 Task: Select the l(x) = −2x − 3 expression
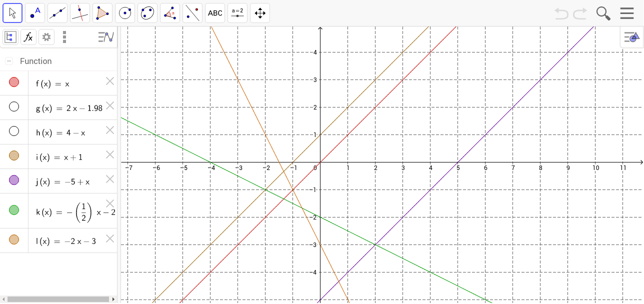coord(65,241)
